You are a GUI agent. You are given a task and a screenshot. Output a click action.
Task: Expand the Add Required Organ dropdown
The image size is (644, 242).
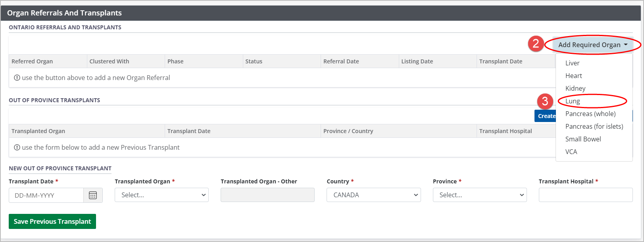[x=593, y=45]
